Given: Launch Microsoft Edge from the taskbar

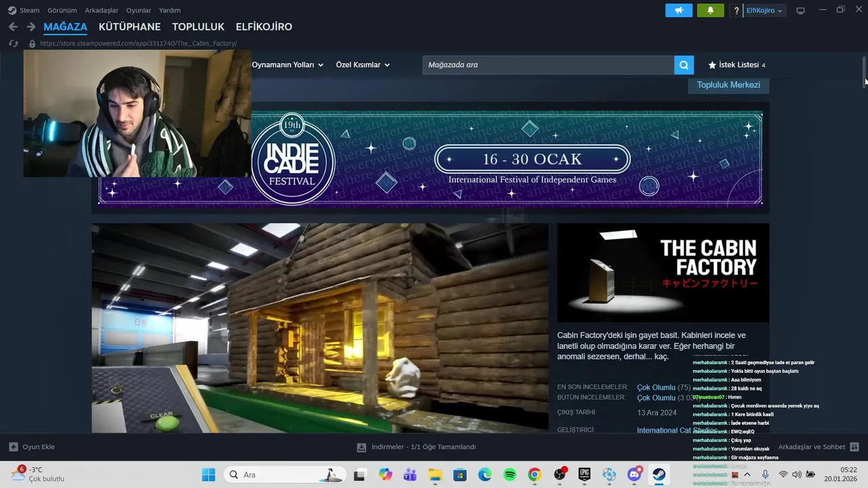Looking at the screenshot, I should pyautogui.click(x=485, y=474).
